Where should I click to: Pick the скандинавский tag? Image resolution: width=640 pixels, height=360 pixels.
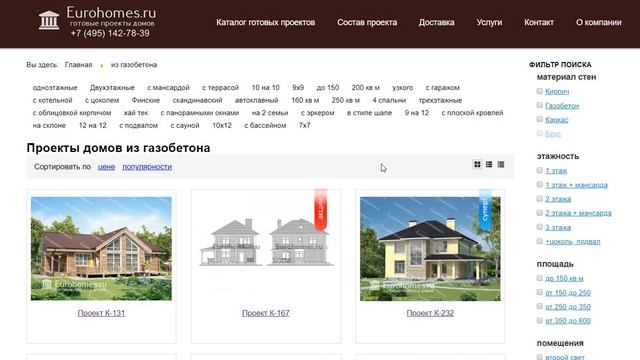click(197, 100)
